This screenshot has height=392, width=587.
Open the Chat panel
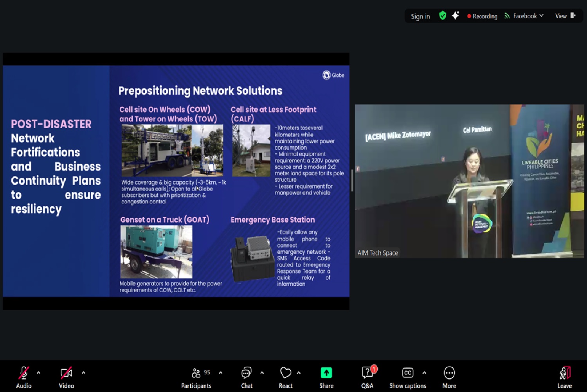pos(247,374)
